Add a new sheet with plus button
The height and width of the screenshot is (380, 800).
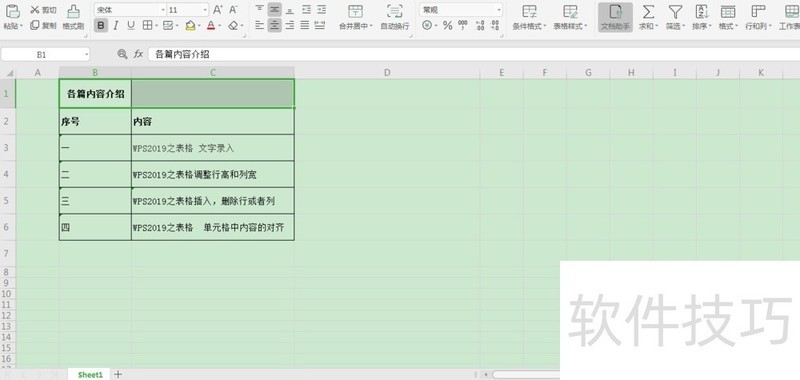[118, 374]
